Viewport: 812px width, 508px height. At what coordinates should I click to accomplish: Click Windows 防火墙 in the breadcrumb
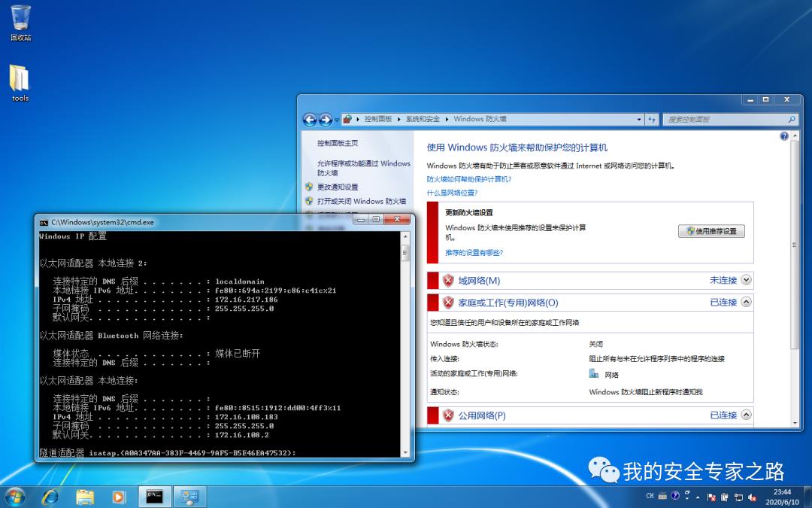[x=480, y=119]
